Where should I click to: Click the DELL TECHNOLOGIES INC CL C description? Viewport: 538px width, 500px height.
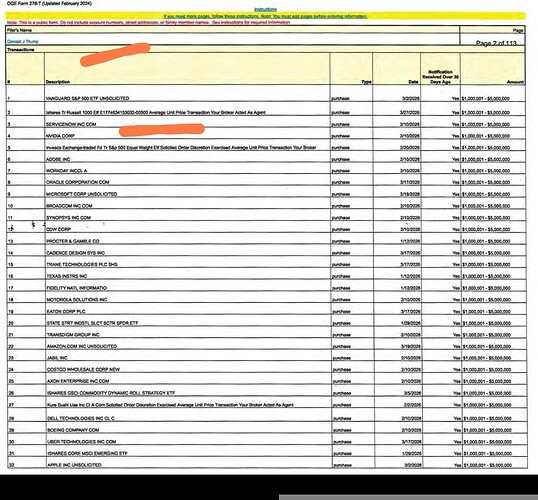[81, 418]
